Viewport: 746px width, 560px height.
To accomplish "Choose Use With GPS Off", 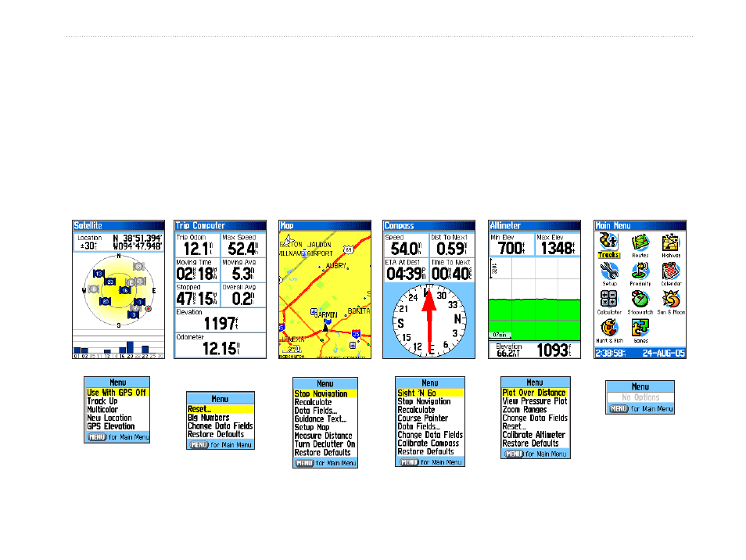I will pyautogui.click(x=117, y=393).
